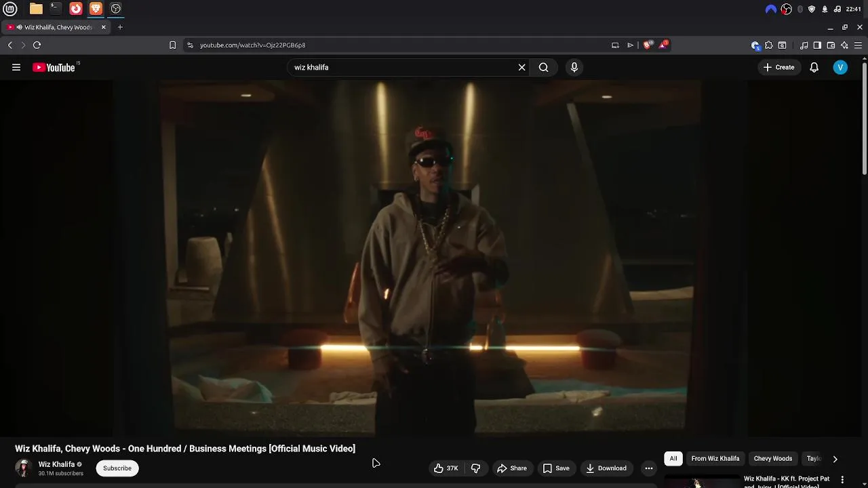Open the YouTube hamburger guide menu

coord(16,67)
